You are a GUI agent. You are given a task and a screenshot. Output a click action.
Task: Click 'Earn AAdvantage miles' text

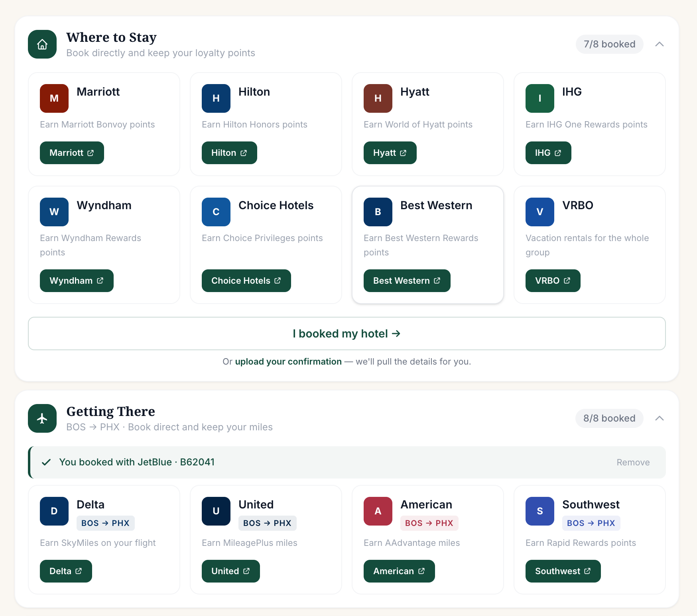pyautogui.click(x=412, y=543)
